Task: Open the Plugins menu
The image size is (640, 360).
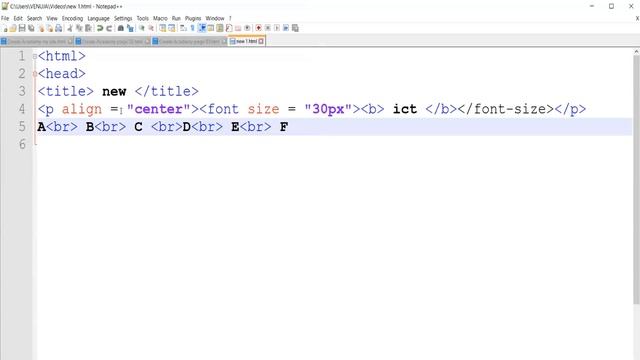Action: (x=193, y=18)
